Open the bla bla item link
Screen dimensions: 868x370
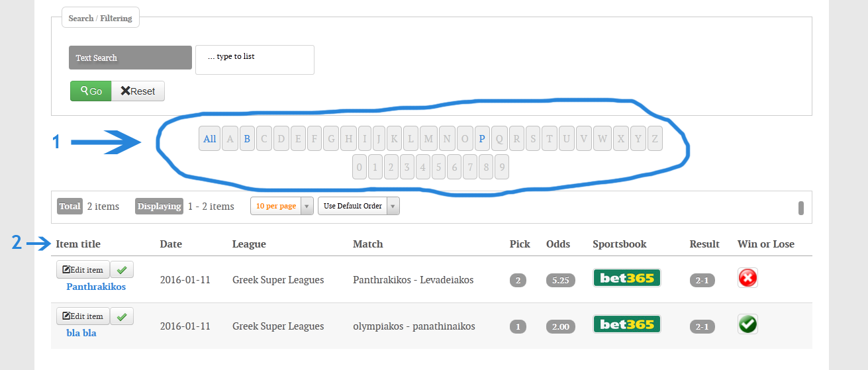click(81, 333)
